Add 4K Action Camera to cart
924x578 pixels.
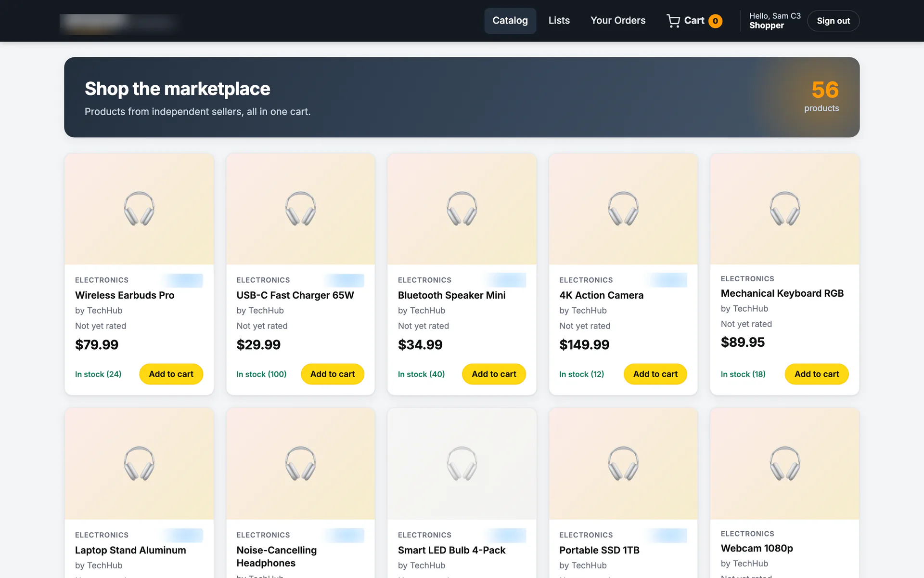(655, 374)
